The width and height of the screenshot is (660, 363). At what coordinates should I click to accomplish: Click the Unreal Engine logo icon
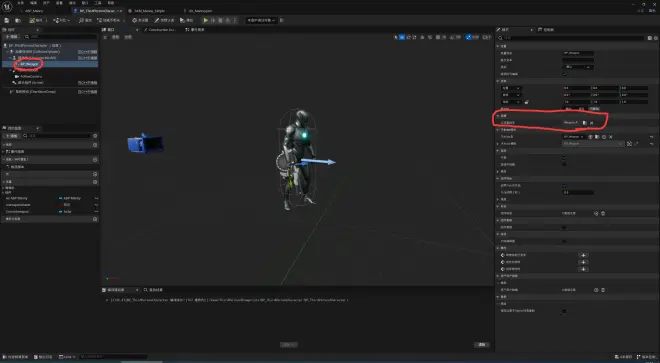click(x=7, y=8)
